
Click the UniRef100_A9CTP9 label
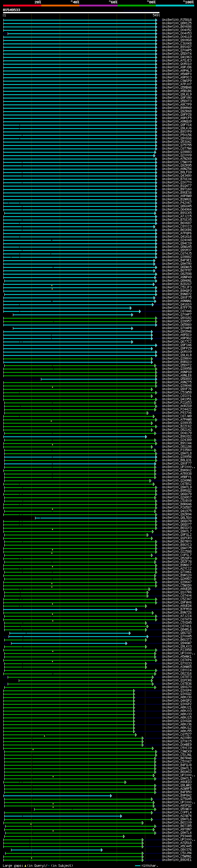177,104
